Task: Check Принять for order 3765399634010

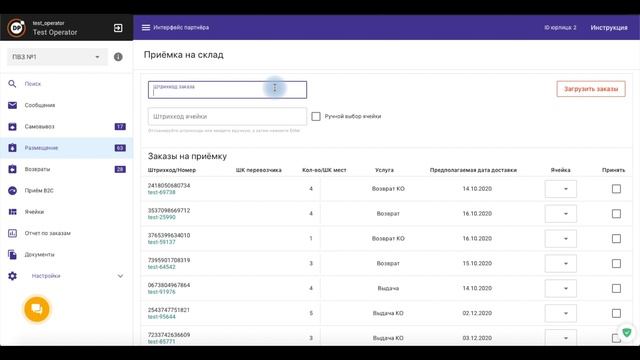Action: tap(616, 238)
